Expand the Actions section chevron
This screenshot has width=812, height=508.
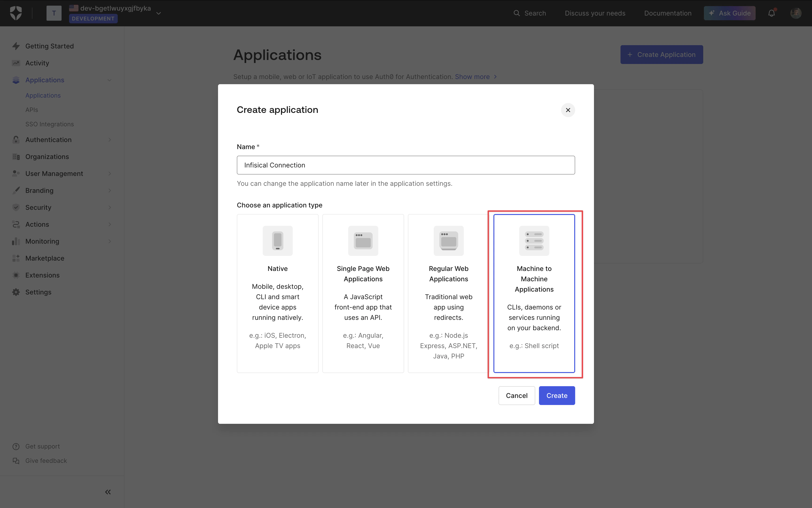point(109,224)
